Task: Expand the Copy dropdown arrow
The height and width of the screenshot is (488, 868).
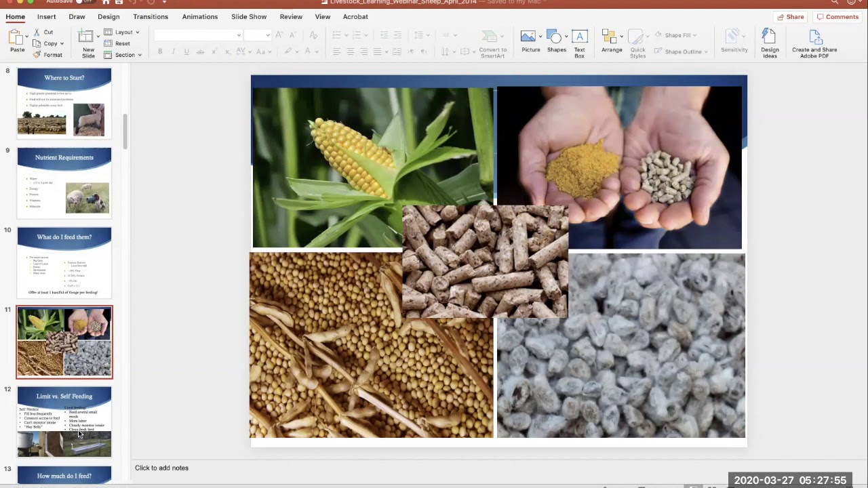Action: pyautogui.click(x=62, y=43)
